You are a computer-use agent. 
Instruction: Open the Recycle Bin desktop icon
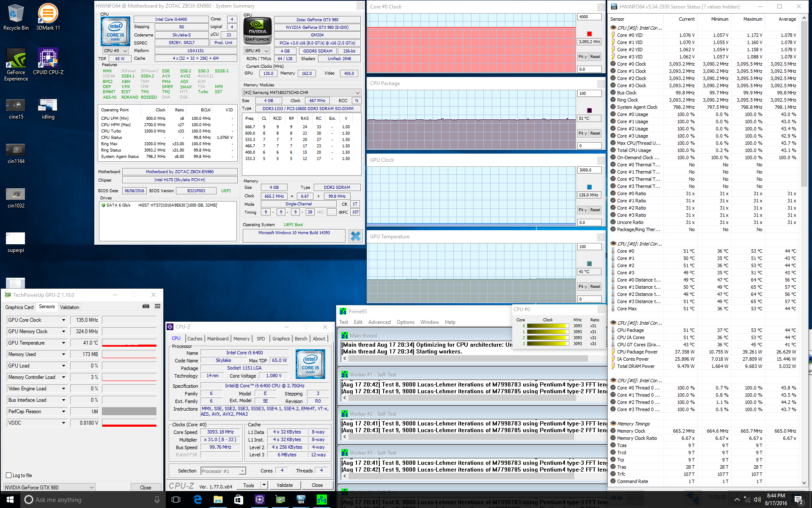[16, 17]
